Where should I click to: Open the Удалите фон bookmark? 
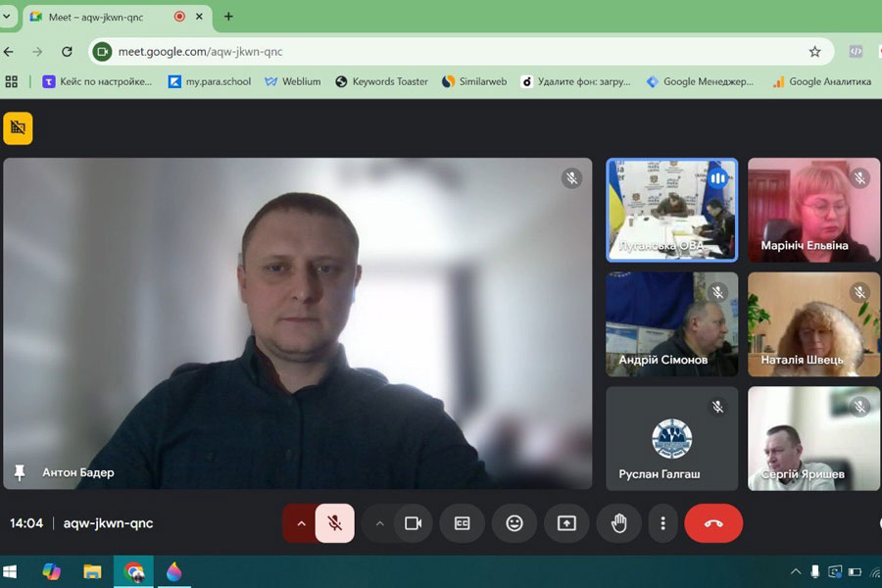pyautogui.click(x=575, y=81)
